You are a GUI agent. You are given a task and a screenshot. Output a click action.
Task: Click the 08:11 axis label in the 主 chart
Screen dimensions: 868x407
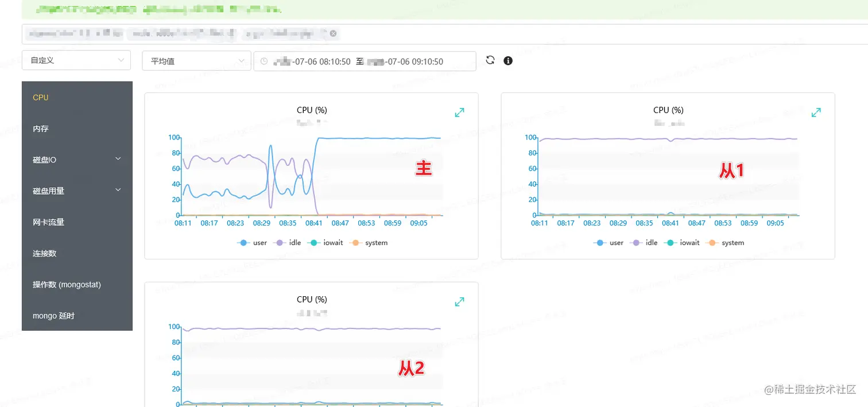[183, 223]
